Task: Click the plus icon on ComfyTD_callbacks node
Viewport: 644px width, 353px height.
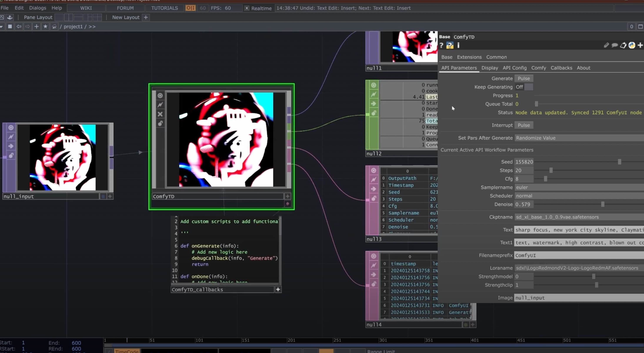Action: pyautogui.click(x=278, y=289)
